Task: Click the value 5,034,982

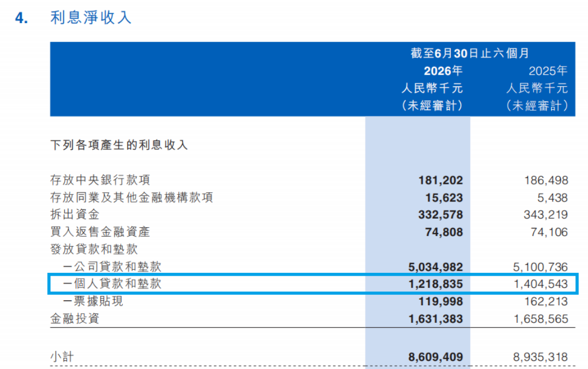Action: 436,267
